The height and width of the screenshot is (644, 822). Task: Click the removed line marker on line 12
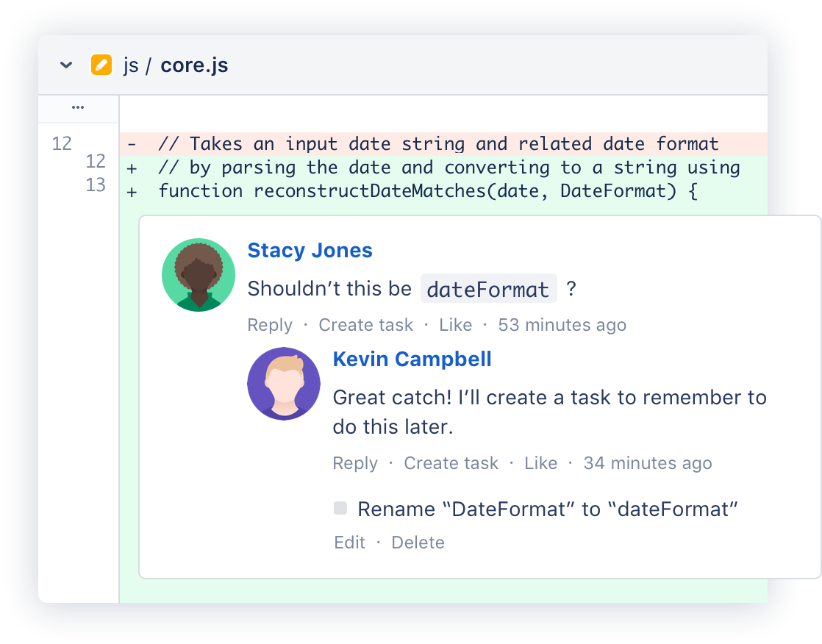[x=131, y=144]
